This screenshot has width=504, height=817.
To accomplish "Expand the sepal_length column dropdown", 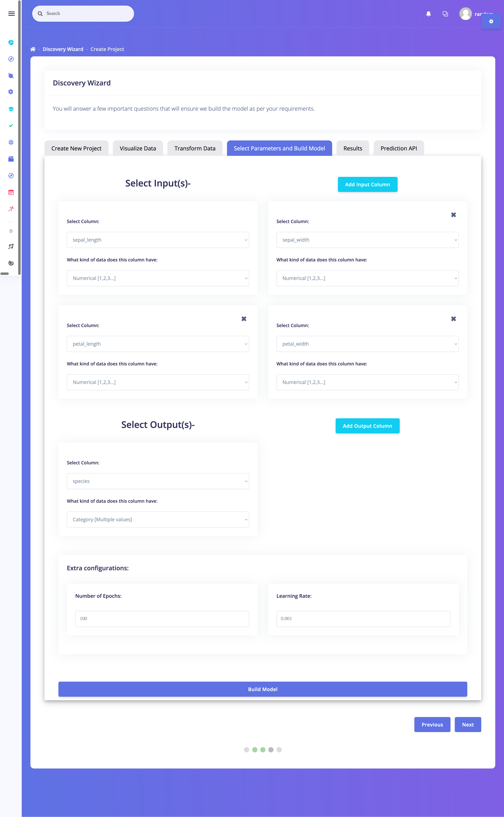I will tap(157, 240).
